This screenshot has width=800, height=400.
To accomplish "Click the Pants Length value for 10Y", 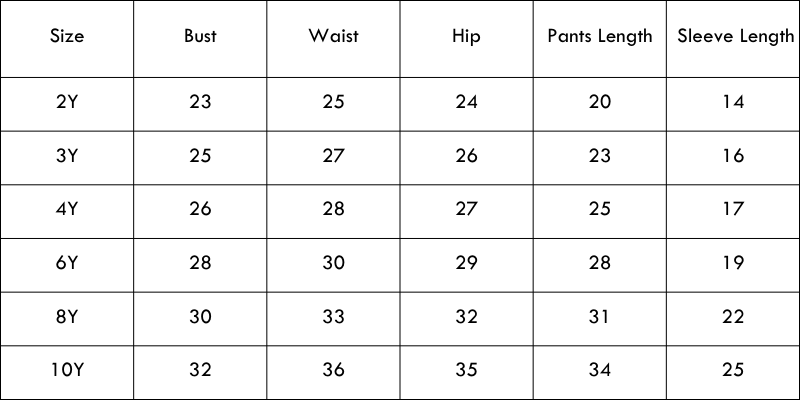I will (600, 371).
